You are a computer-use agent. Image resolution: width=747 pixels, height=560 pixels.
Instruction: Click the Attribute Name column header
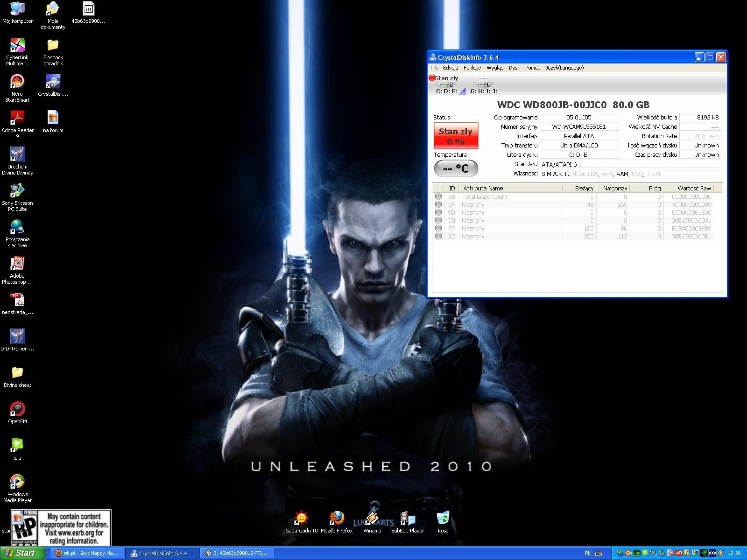pos(511,188)
